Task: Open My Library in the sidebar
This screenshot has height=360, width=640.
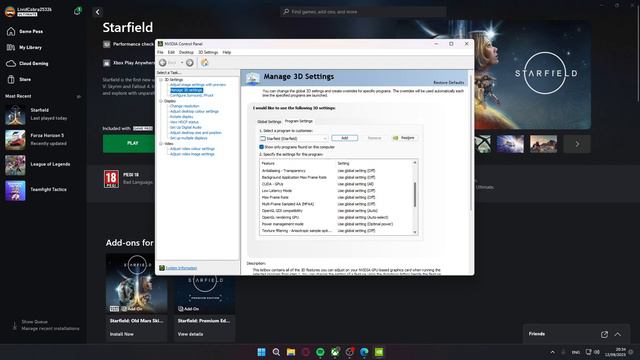Action: click(30, 47)
